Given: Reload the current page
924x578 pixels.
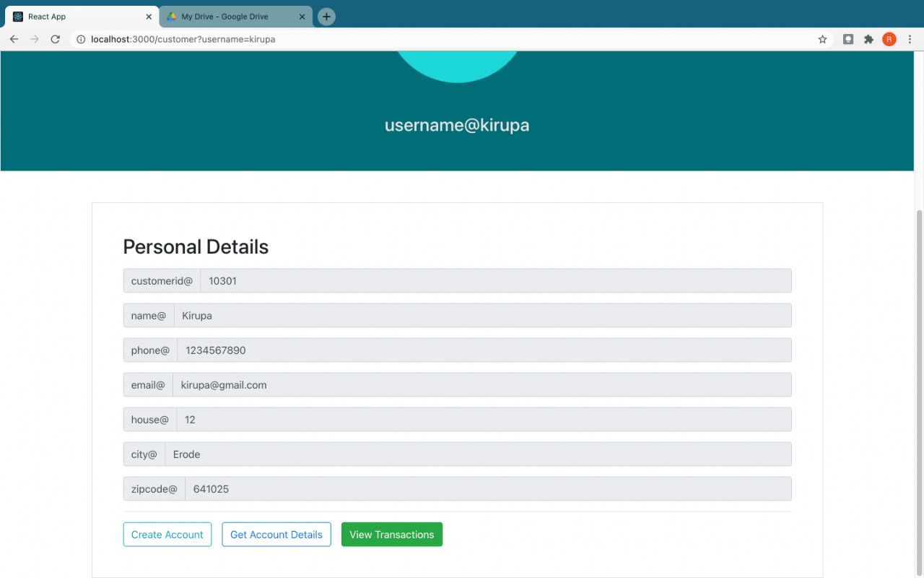Looking at the screenshot, I should (55, 39).
